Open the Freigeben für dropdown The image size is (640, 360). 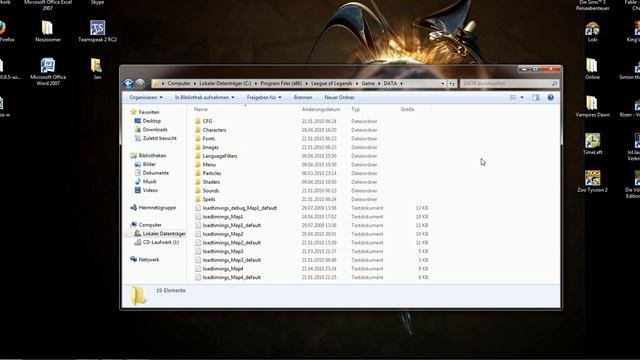(x=264, y=98)
